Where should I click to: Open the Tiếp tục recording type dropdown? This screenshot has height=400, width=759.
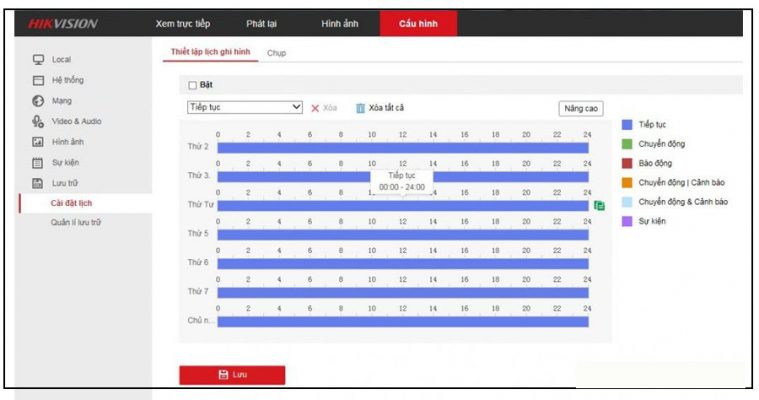click(245, 107)
